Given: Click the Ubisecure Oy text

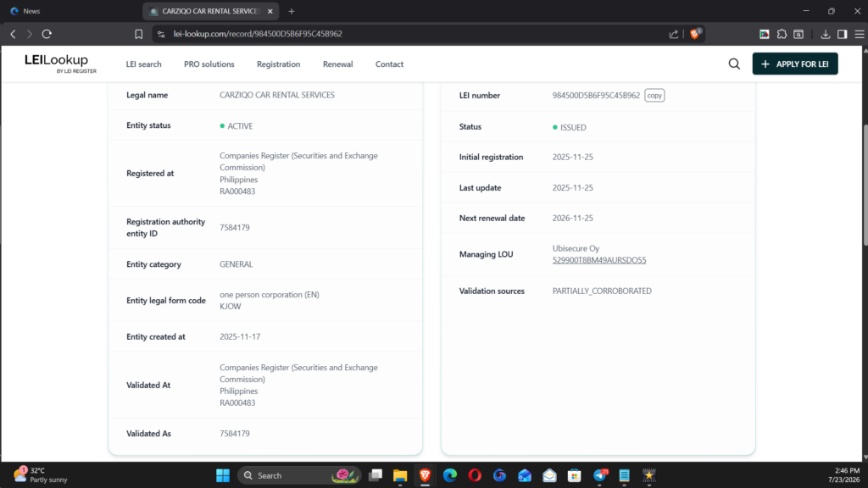Looking at the screenshot, I should tap(576, 248).
